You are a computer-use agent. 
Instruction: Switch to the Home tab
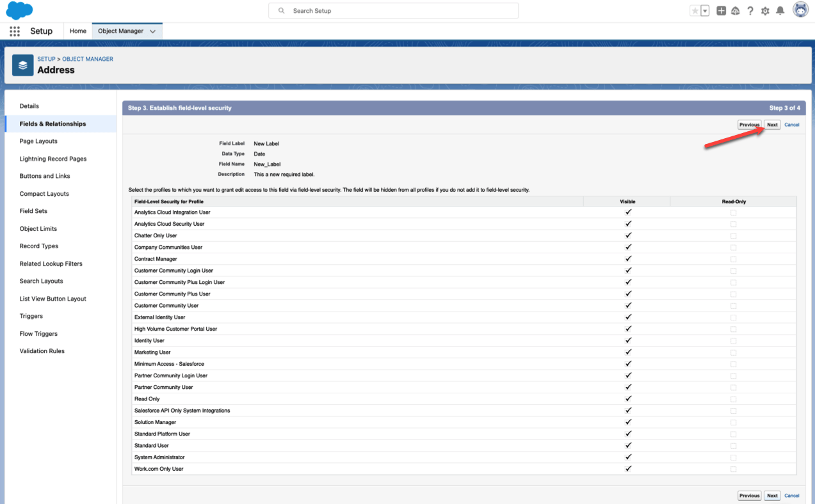78,31
